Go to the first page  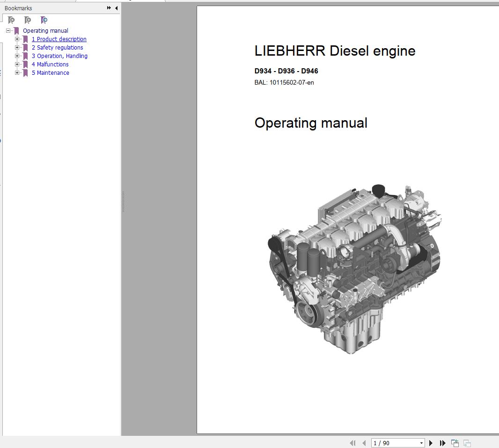[352, 443]
